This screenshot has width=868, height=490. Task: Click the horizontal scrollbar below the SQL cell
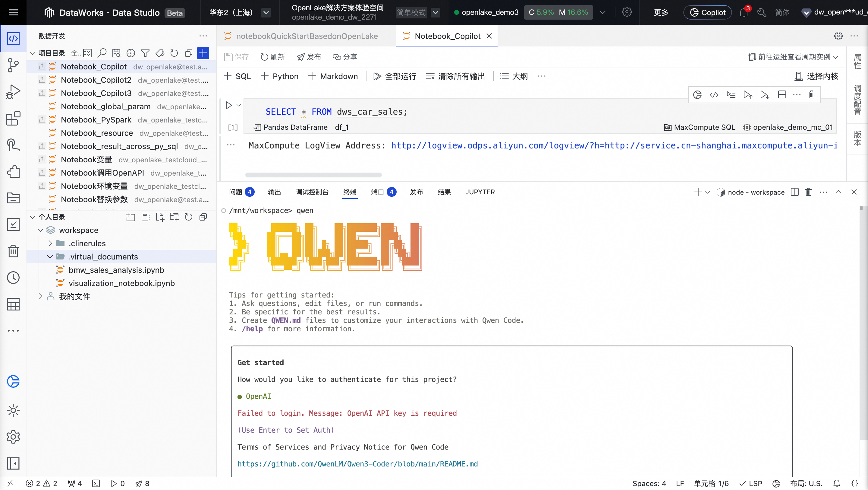click(x=313, y=175)
